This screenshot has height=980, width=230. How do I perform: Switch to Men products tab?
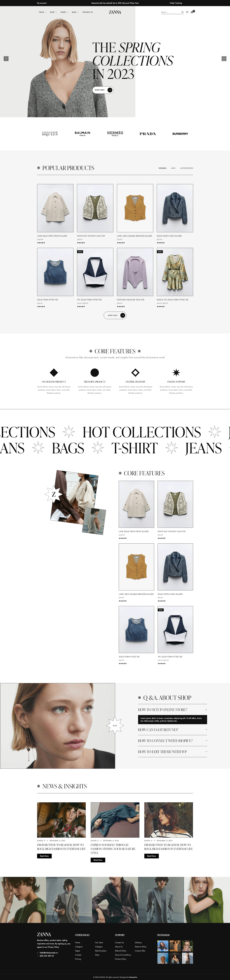pos(173,168)
